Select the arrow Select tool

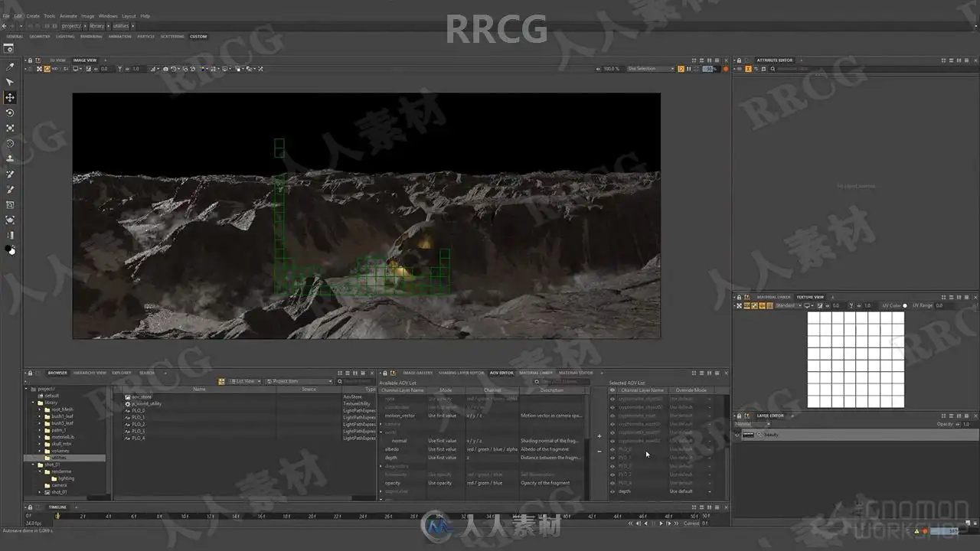pyautogui.click(x=10, y=82)
